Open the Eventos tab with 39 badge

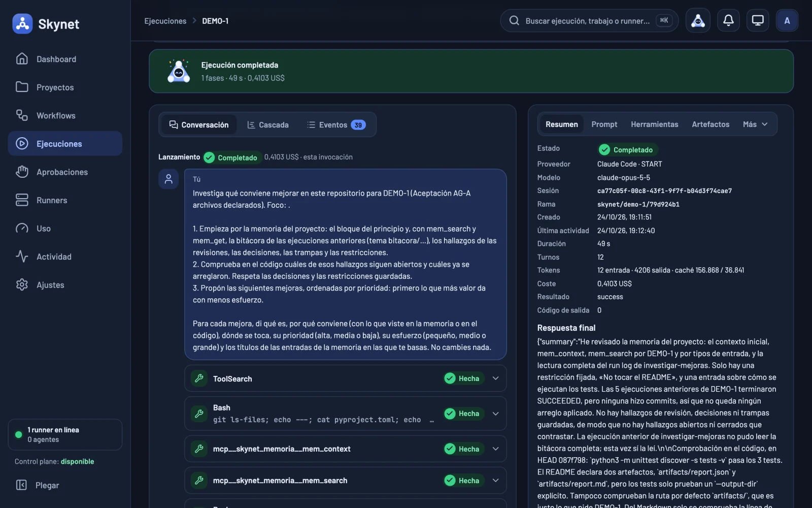(x=336, y=124)
